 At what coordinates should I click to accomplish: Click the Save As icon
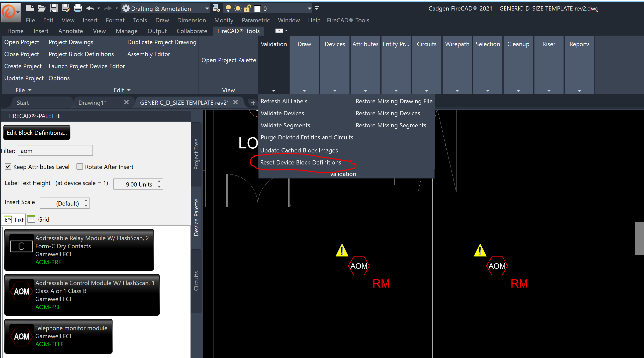click(x=66, y=9)
